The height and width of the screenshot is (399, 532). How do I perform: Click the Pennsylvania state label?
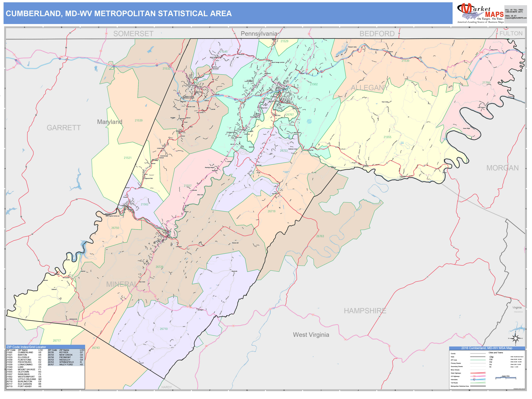click(x=259, y=34)
